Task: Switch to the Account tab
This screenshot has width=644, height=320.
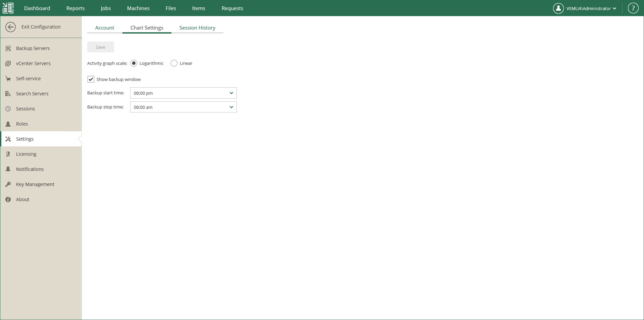Action: [105, 28]
